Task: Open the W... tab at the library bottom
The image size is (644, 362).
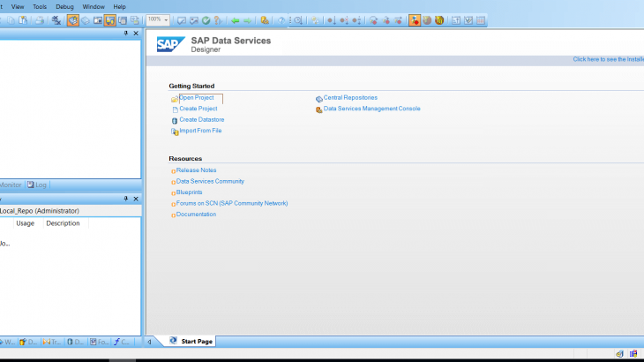Action: tap(8, 342)
